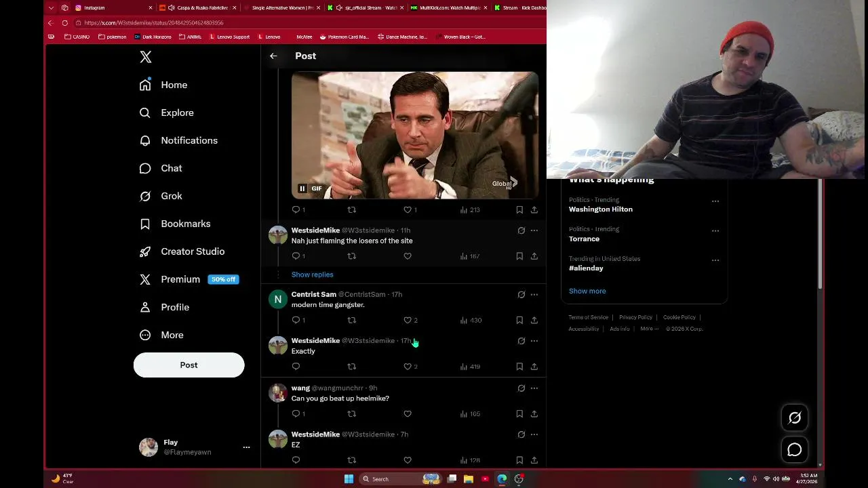Screen dimensions: 868x488
Task: Open more options on "EZ" reply
Action: 534,434
